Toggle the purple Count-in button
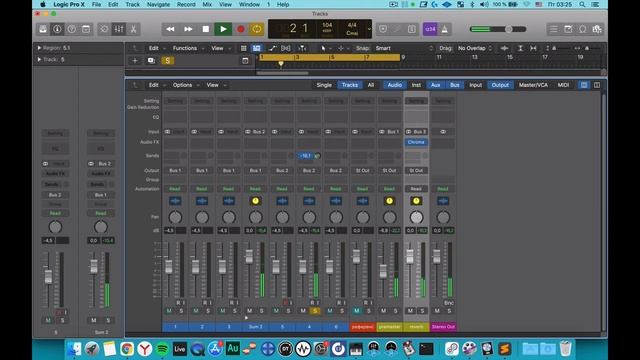The image size is (640, 360). coord(430,29)
